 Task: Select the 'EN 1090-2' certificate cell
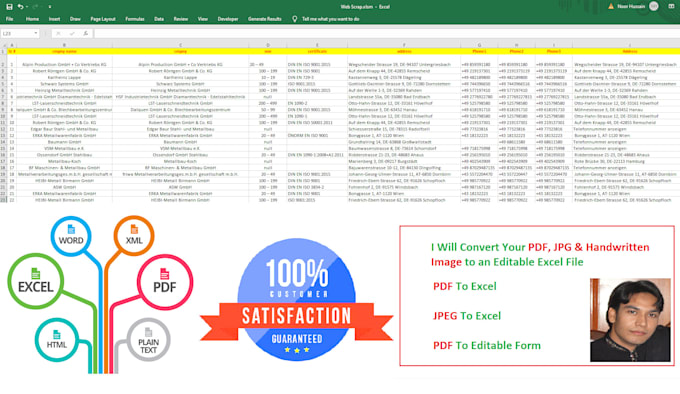pos(317,103)
